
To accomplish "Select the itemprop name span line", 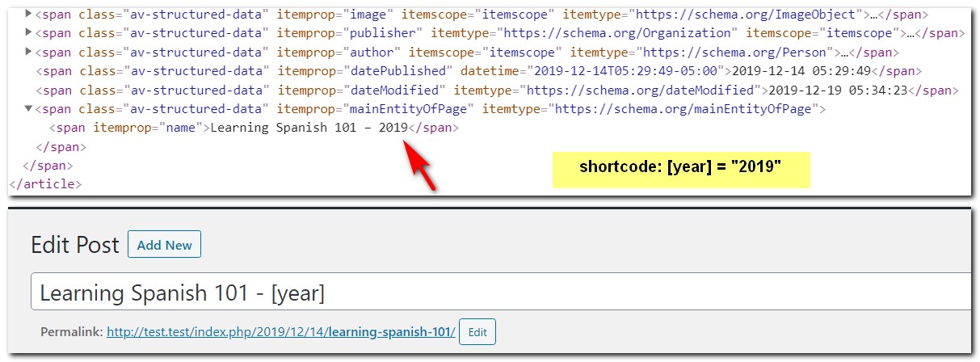I will click(x=254, y=128).
